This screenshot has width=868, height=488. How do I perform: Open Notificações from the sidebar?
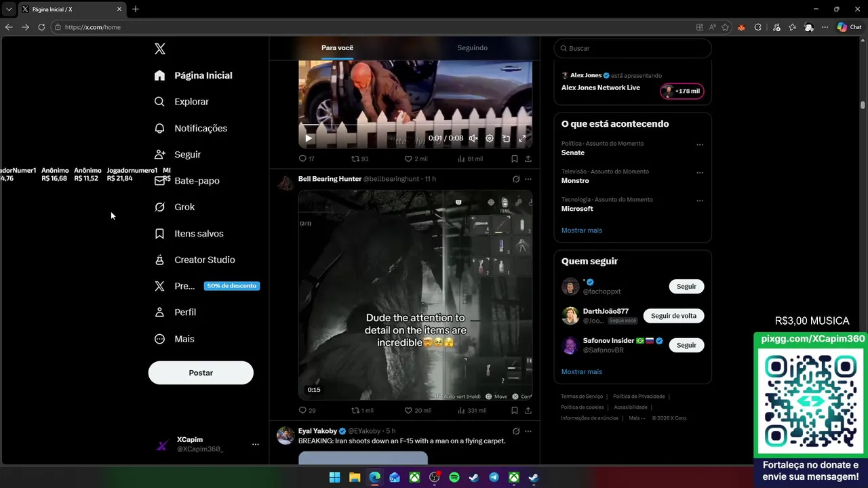[191, 128]
